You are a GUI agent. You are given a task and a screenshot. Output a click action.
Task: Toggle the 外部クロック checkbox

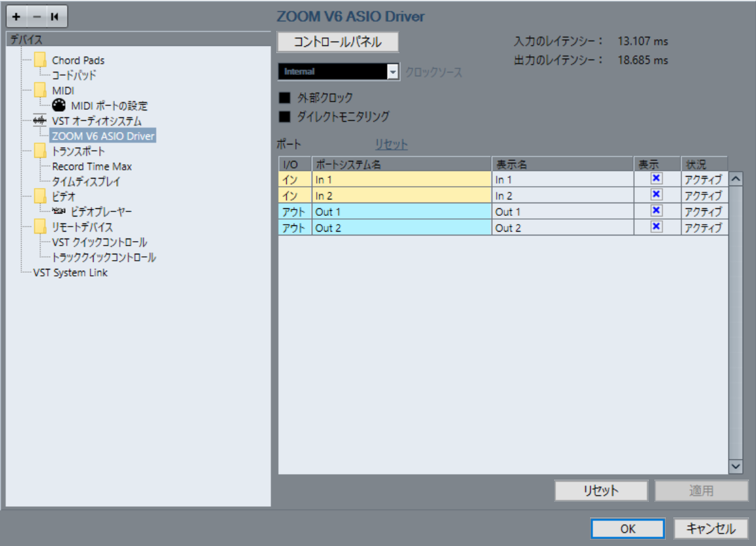coord(285,98)
